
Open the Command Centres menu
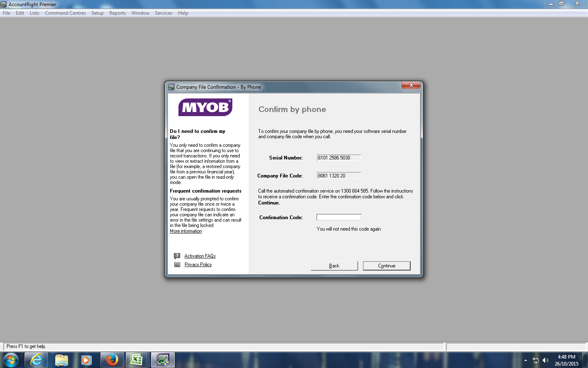[65, 13]
